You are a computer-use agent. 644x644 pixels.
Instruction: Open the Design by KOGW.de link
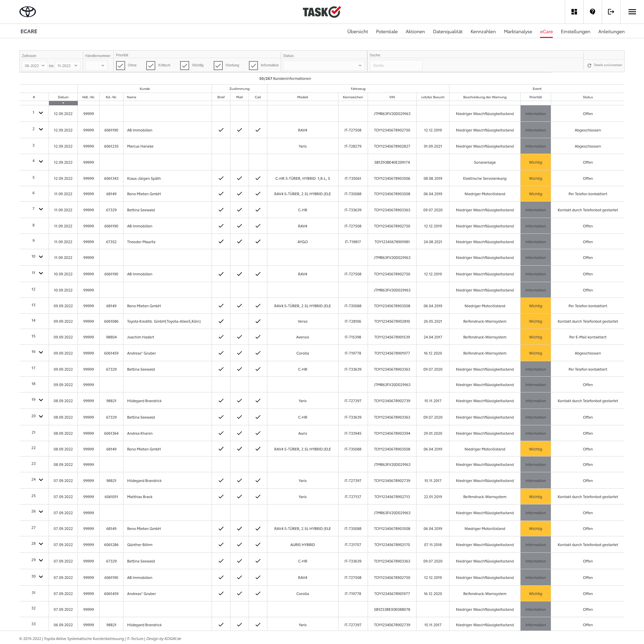click(x=164, y=639)
